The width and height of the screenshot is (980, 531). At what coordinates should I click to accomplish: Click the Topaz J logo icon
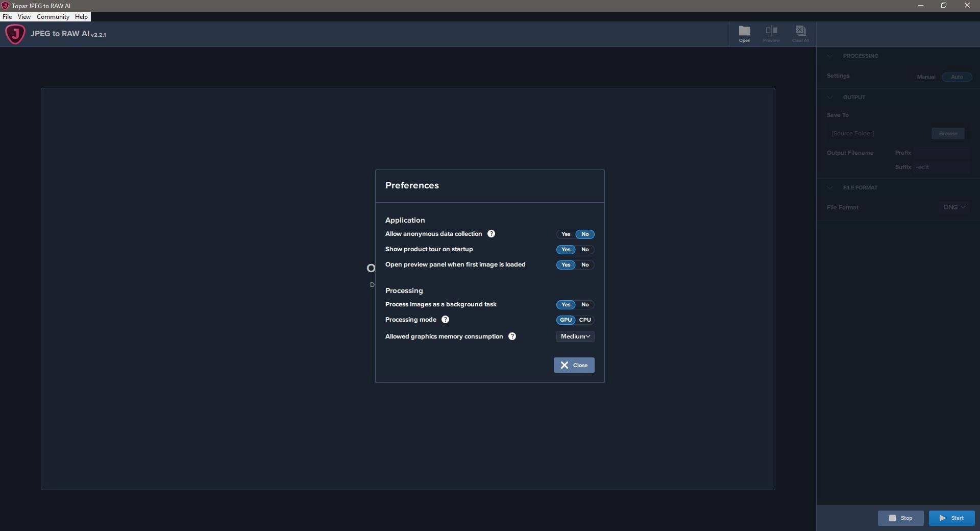pyautogui.click(x=15, y=34)
